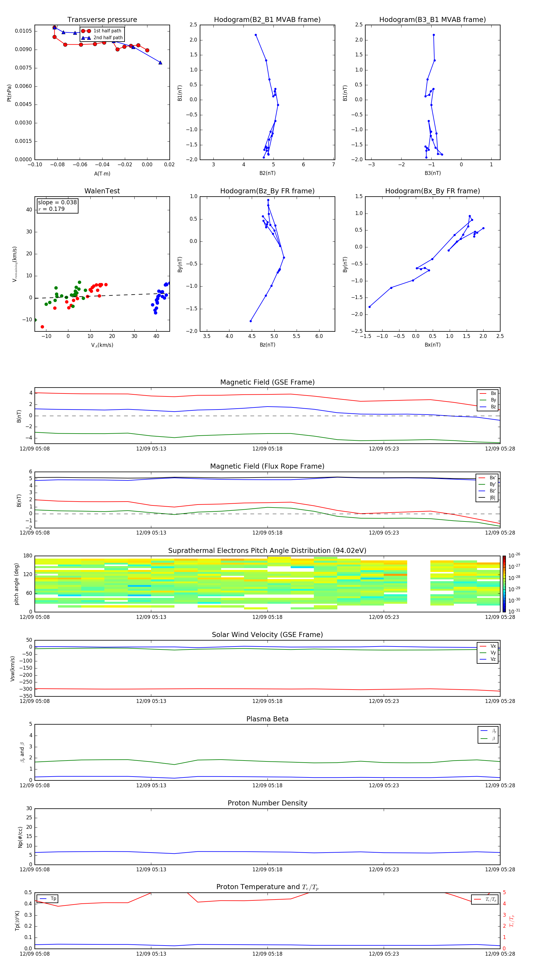Screen dimensions: 535x980
Task: Click the last blue triangle in Transverse pressure
Action: (160, 62)
